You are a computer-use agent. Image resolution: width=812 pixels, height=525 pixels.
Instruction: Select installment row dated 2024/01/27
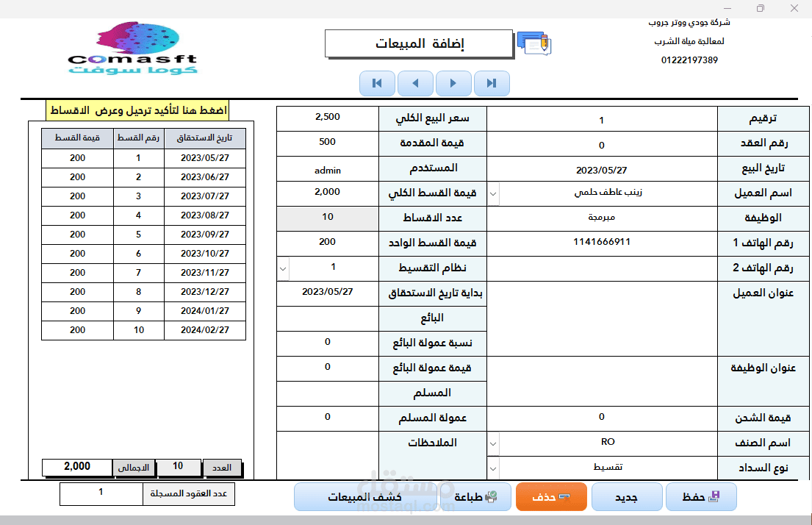pyautogui.click(x=143, y=312)
